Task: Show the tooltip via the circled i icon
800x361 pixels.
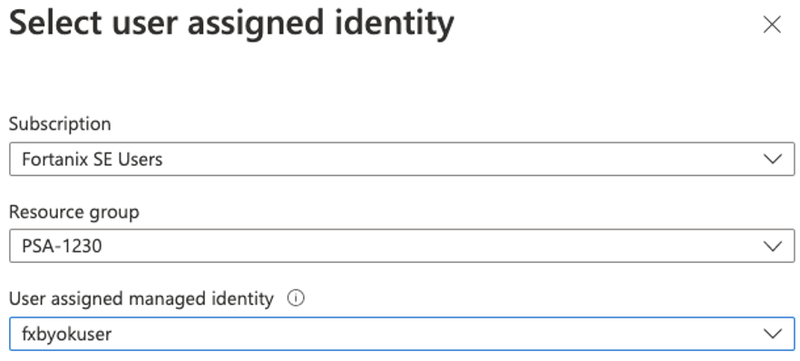Action: (x=296, y=298)
